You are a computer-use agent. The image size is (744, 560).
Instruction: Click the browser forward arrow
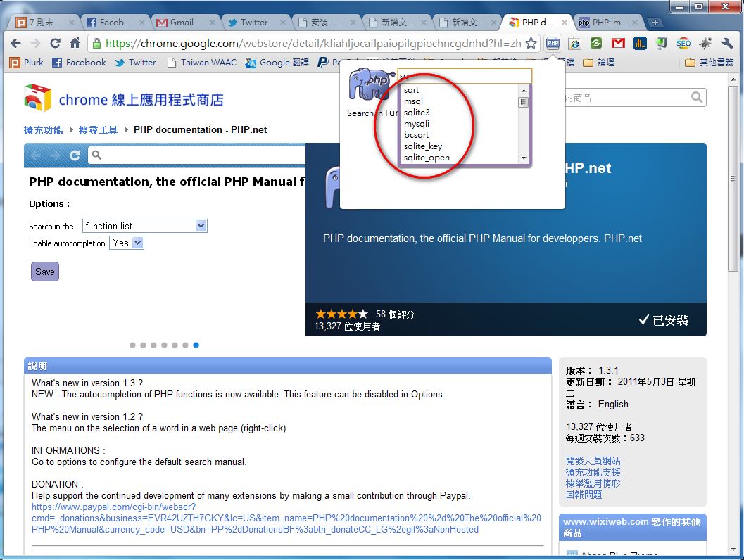(x=36, y=44)
